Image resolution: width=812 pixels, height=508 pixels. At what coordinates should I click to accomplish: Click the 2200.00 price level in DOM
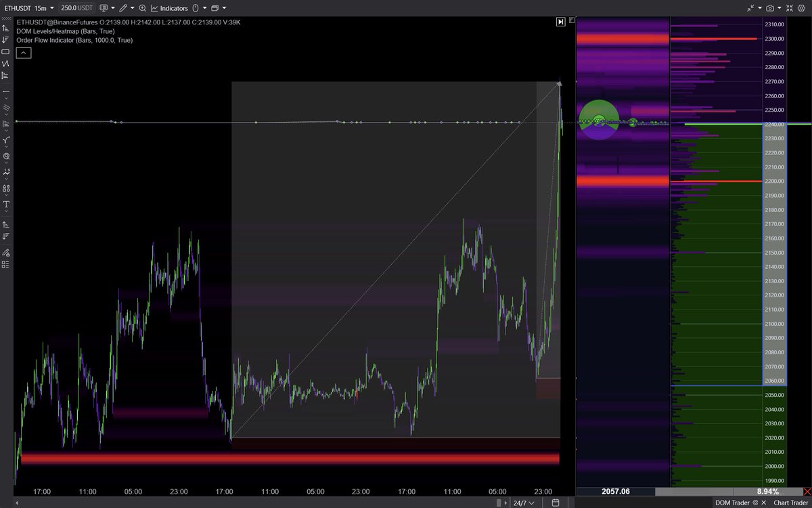[774, 181]
